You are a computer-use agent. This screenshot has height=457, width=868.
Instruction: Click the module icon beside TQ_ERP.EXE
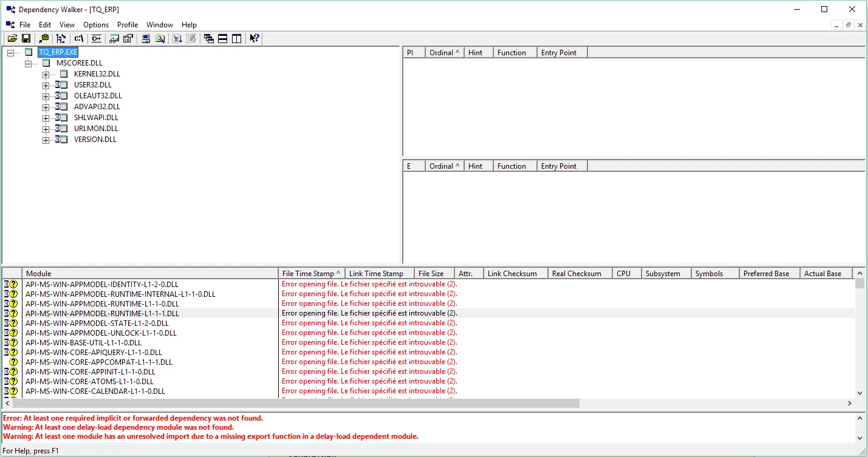click(29, 52)
